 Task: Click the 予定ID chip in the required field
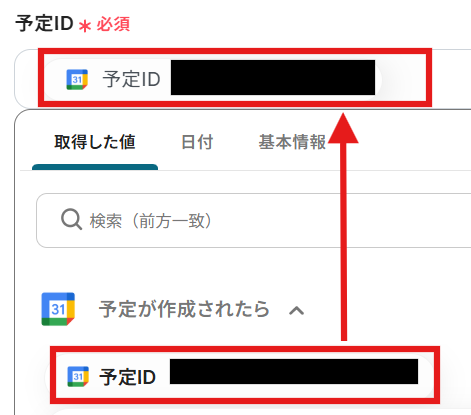213,79
